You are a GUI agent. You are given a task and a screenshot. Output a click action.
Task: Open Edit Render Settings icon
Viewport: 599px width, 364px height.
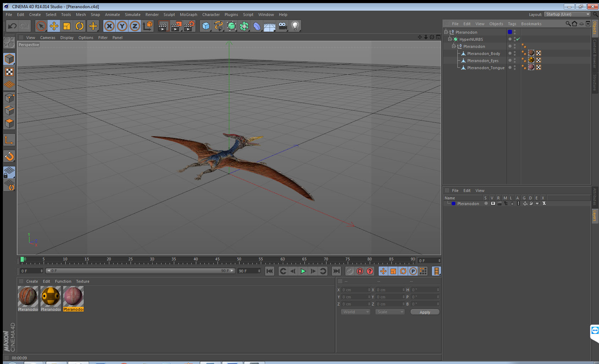pyautogui.click(x=189, y=26)
